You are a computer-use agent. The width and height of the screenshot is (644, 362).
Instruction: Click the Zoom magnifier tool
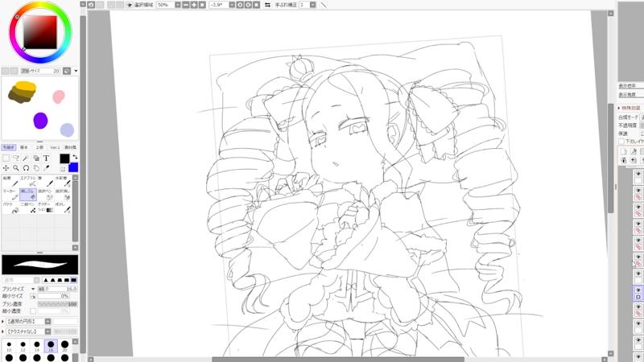[16, 168]
